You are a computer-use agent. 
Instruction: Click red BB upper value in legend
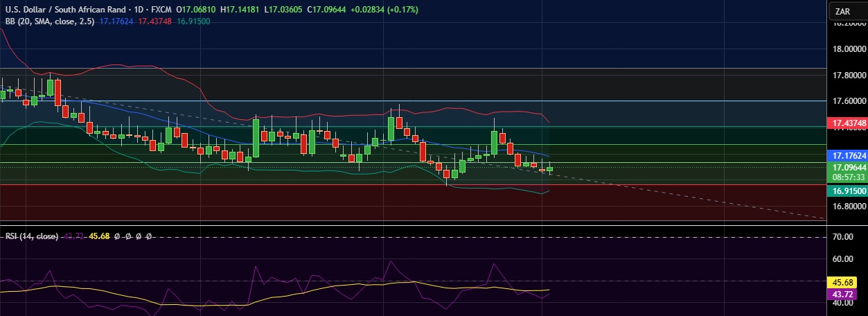pos(156,21)
